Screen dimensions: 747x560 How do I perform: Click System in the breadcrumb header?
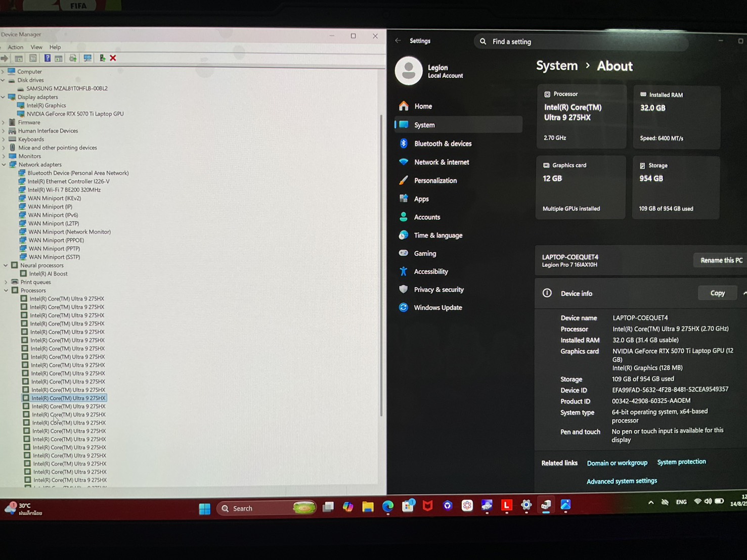pyautogui.click(x=557, y=66)
